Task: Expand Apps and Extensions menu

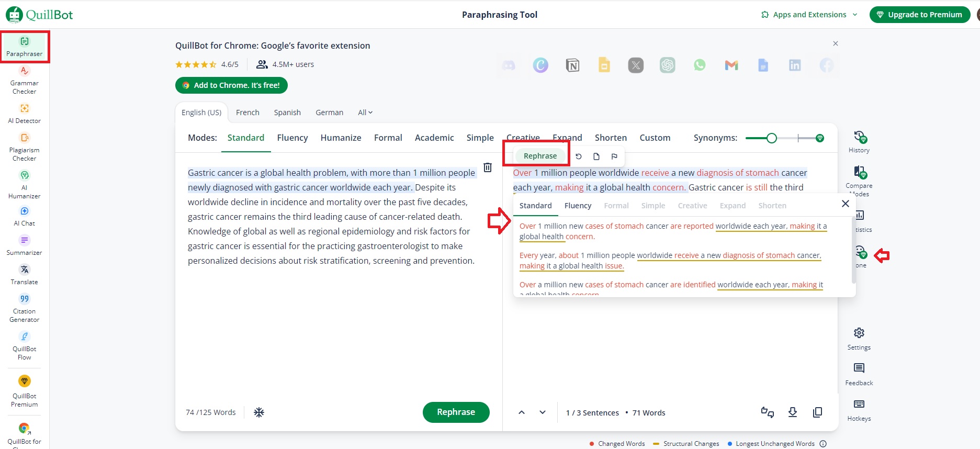Action: 809,15
